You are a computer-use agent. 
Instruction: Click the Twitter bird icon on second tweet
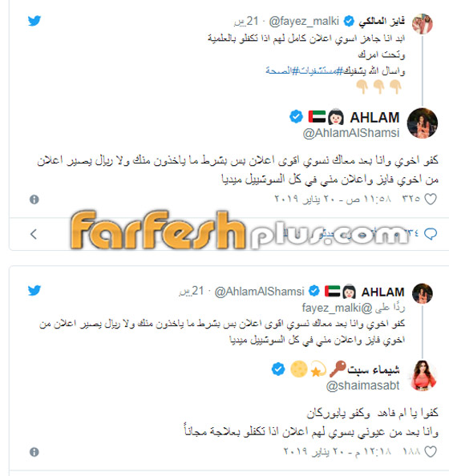tap(34, 291)
